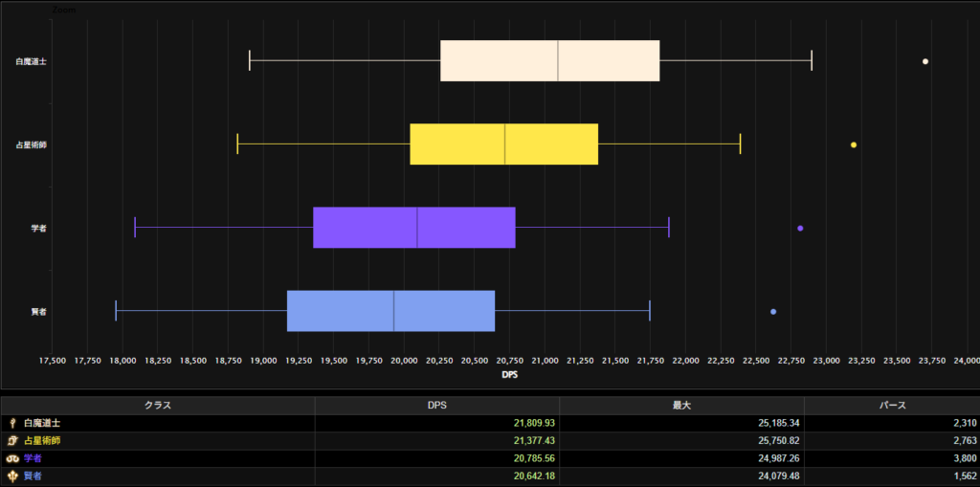Screen dimensions: 980x487
Task: Click the purple 学者 outlier dot
Action: (800, 229)
